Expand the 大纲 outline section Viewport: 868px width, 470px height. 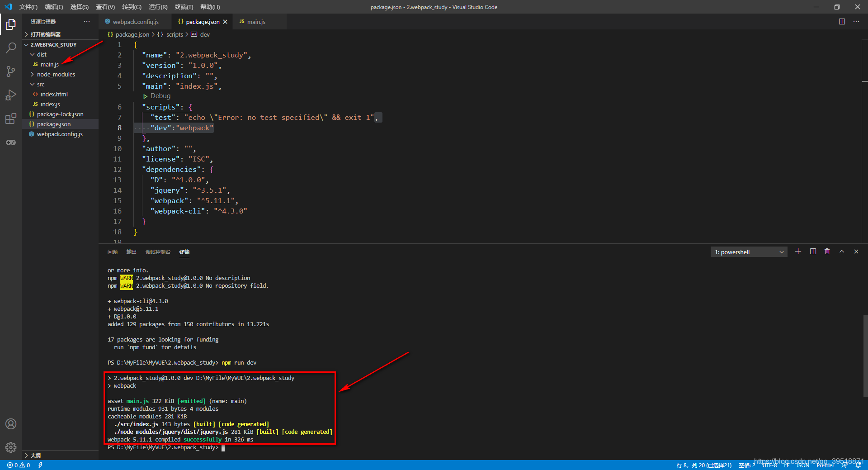(x=60, y=456)
